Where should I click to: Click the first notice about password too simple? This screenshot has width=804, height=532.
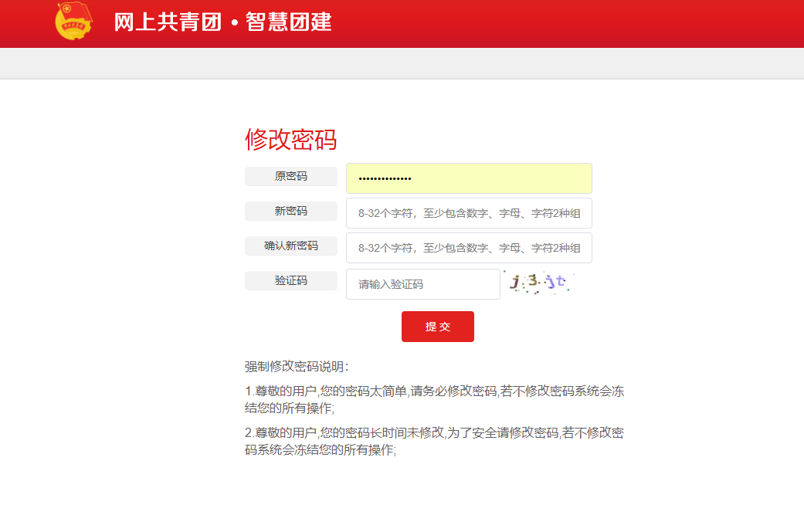pos(433,399)
